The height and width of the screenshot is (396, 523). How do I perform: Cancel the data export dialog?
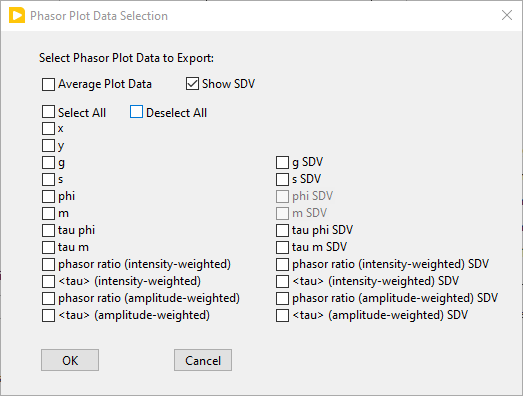coord(203,360)
